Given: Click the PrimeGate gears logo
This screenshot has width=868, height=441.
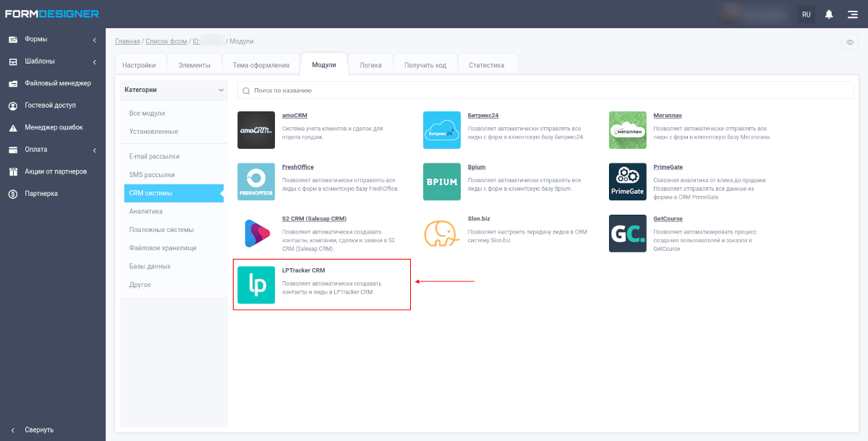Looking at the screenshot, I should (x=628, y=181).
